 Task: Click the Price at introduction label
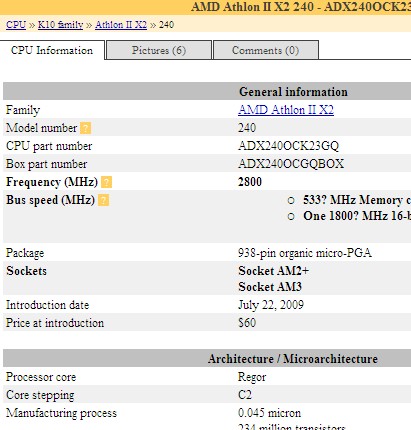click(x=55, y=323)
